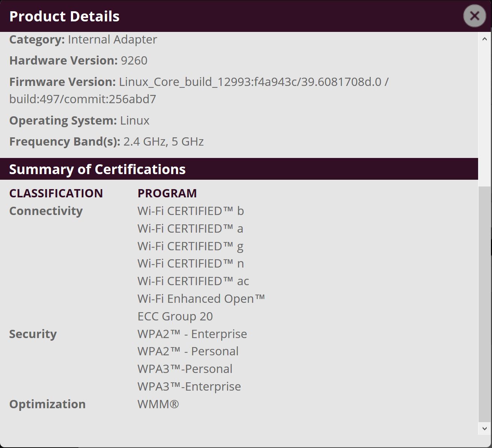Image resolution: width=492 pixels, height=448 pixels.
Task: Click the WPA3-Personal entry
Action: click(x=185, y=369)
